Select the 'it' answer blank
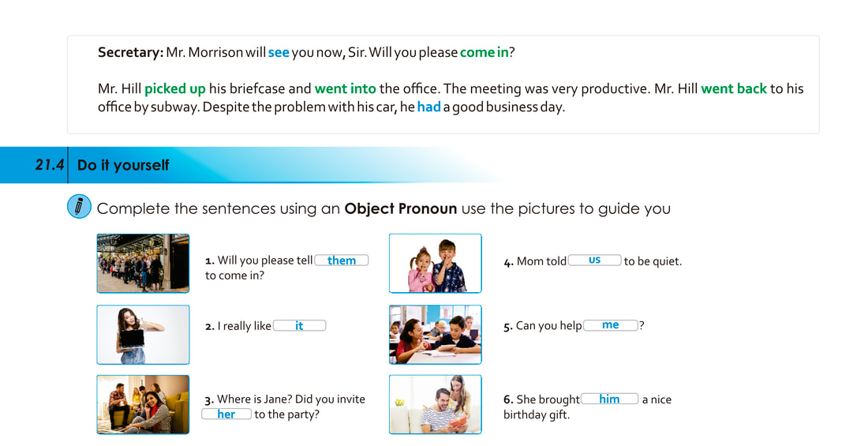This screenshot has width=868, height=446. (x=299, y=325)
